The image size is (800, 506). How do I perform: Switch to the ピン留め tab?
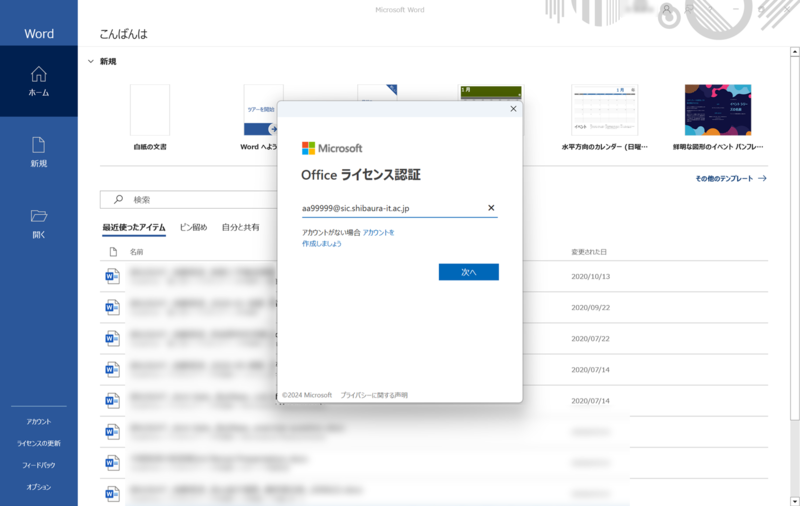[x=193, y=228]
